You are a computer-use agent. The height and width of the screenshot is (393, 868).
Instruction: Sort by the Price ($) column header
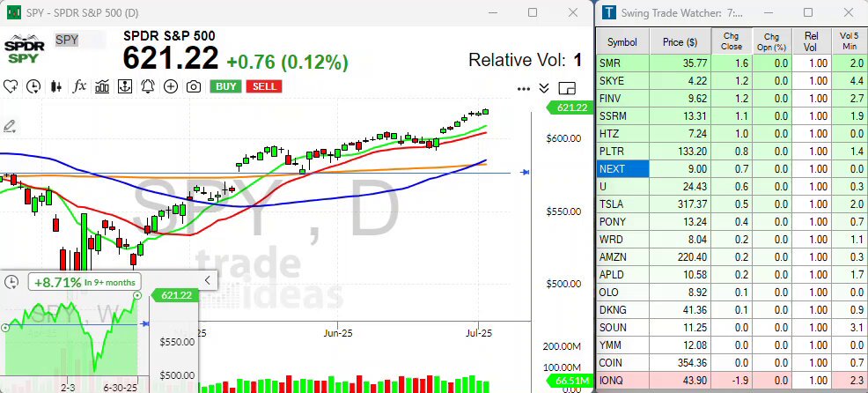680,42
